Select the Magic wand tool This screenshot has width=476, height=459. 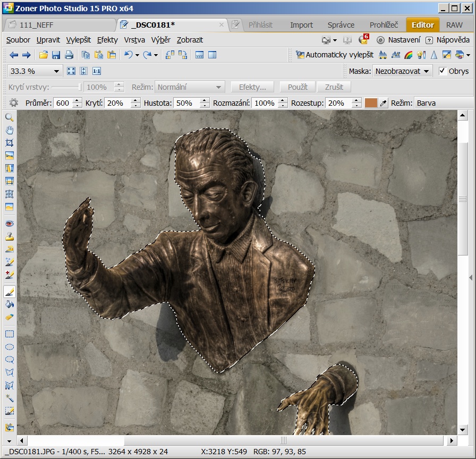[x=10, y=398]
